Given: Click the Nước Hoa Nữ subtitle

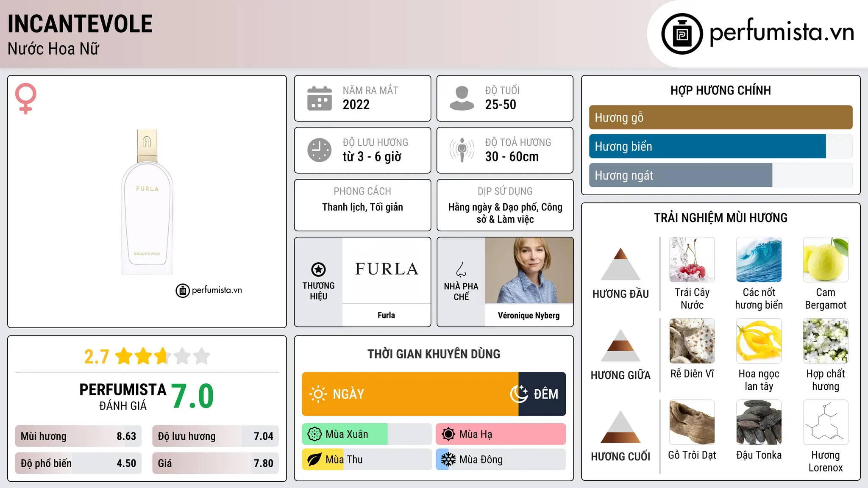Looking at the screenshot, I should 53,49.
